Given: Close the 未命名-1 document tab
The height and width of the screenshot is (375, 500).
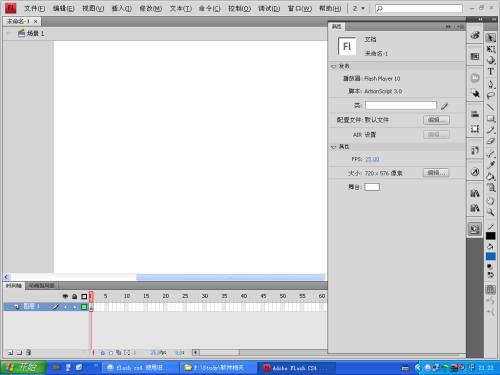Looking at the screenshot, I should tap(35, 22).
